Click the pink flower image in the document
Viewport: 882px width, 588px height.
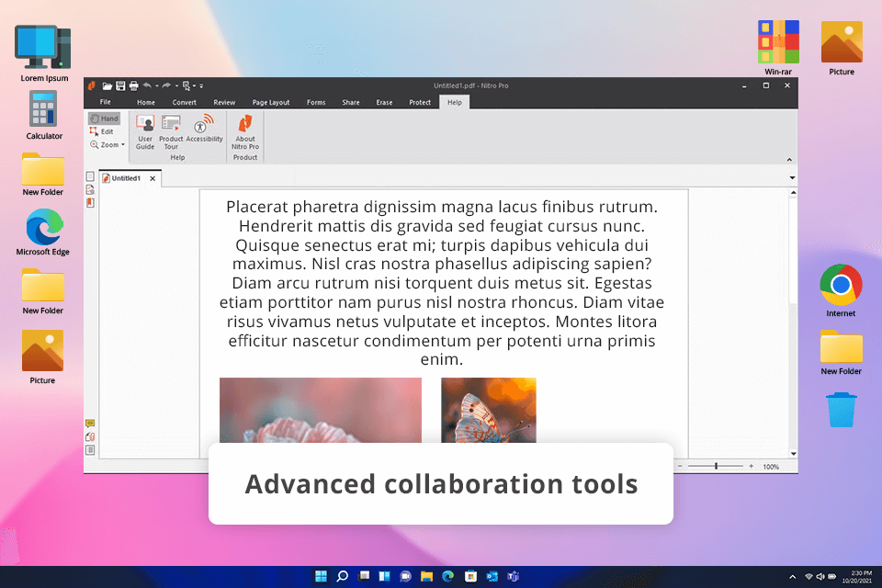point(320,410)
